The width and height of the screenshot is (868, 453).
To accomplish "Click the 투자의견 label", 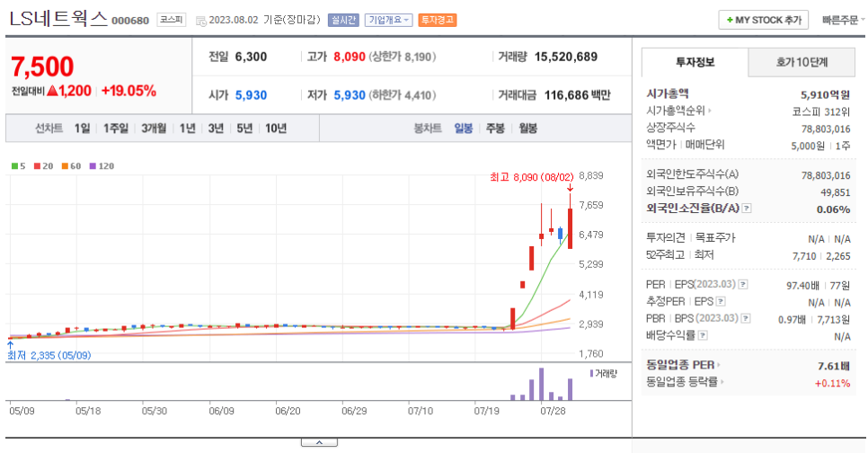I will click(x=666, y=237).
